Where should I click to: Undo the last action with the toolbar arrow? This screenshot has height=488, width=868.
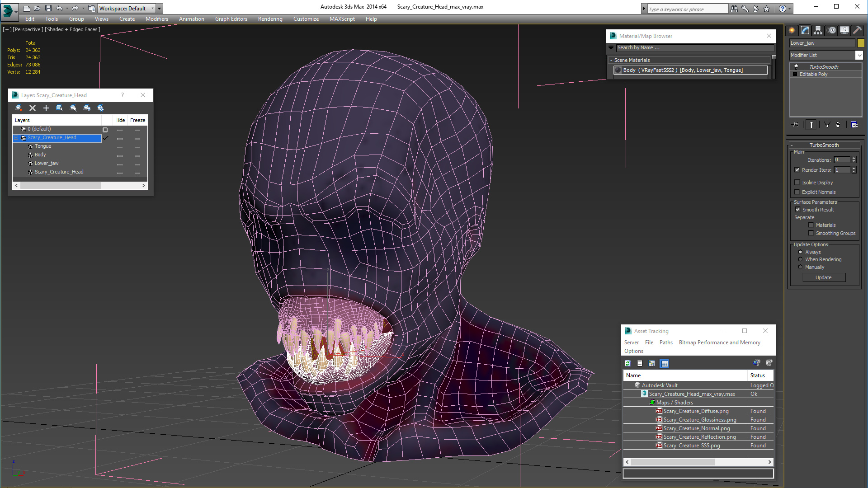click(x=59, y=8)
